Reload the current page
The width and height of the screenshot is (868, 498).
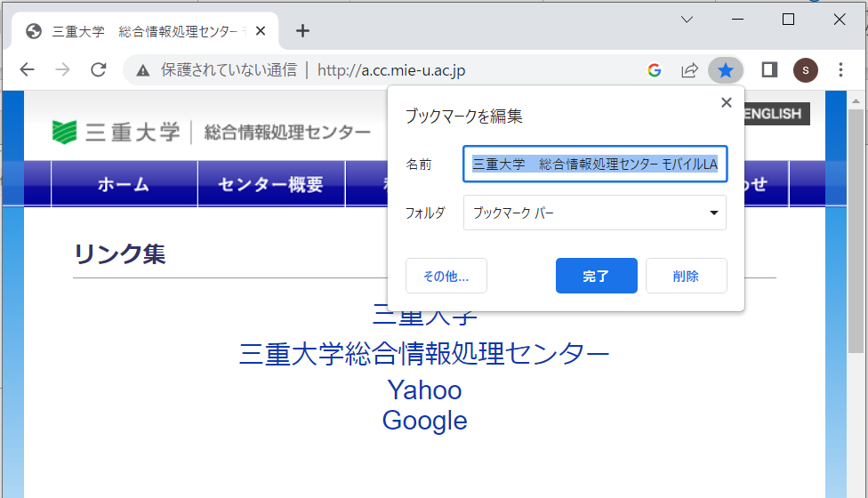[99, 69]
